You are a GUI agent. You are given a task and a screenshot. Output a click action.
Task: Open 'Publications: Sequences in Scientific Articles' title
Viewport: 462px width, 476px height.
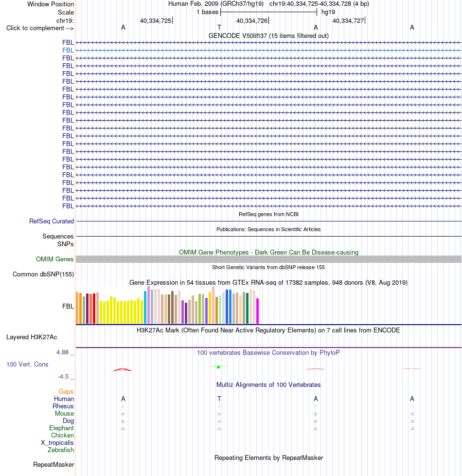coord(268,230)
